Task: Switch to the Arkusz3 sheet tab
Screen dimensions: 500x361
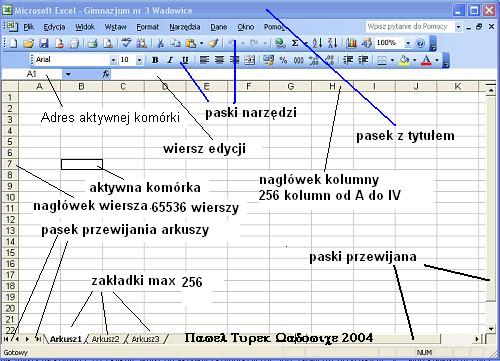Action: pos(145,339)
